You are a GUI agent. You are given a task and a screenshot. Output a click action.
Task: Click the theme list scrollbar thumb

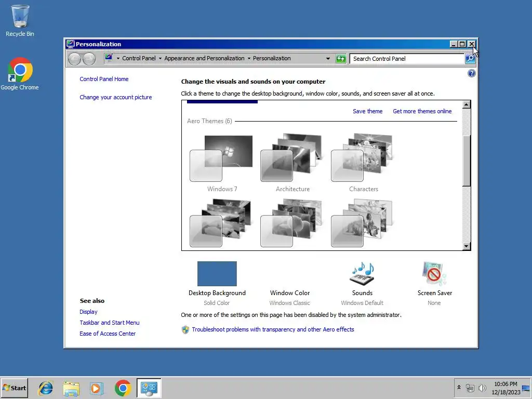[x=467, y=161]
